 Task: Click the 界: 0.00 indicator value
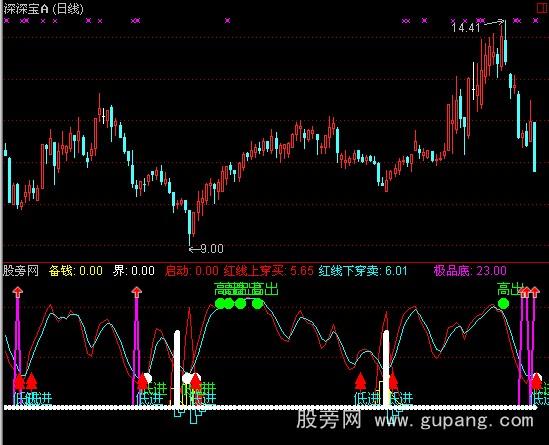(133, 271)
